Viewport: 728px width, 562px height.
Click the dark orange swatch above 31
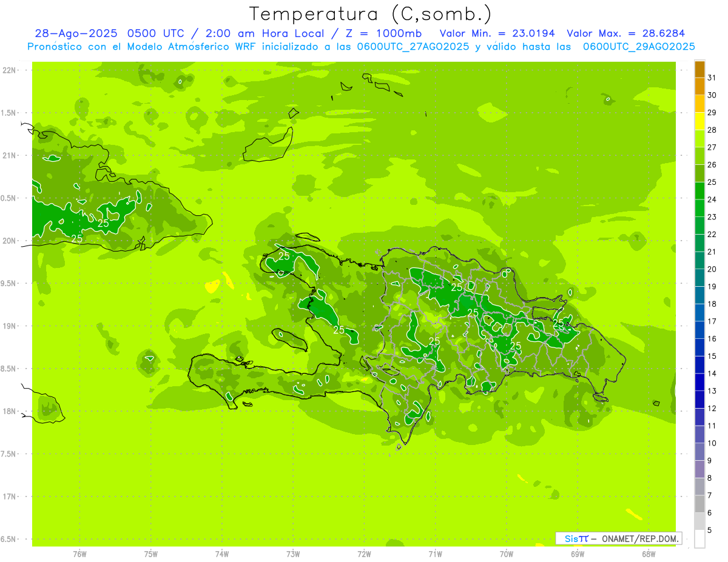(699, 69)
